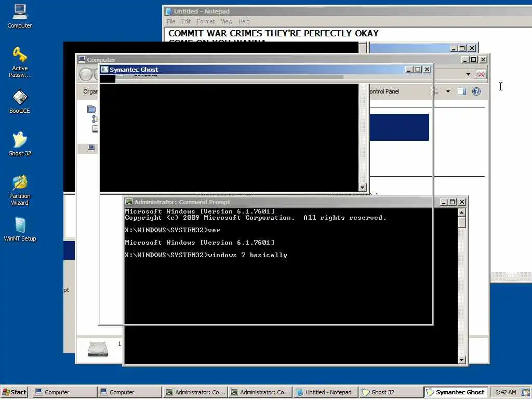Launch BootICE from the desktop
The width and height of the screenshot is (532, 399).
(x=20, y=101)
